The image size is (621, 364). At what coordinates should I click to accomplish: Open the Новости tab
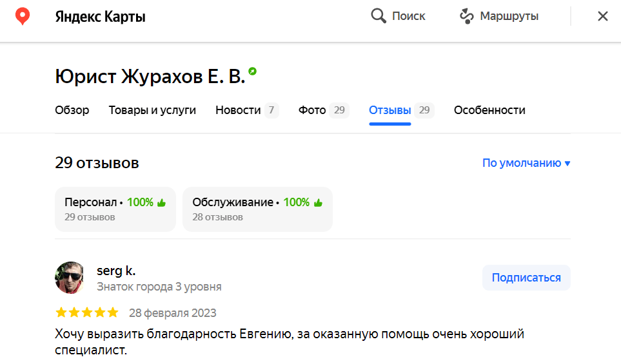tap(247, 110)
